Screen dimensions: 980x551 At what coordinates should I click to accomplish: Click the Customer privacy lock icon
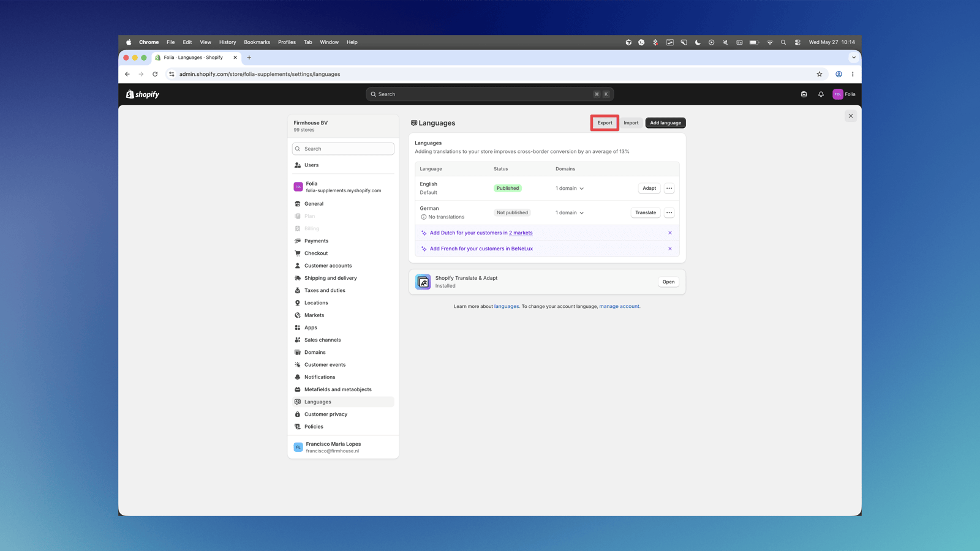(298, 414)
